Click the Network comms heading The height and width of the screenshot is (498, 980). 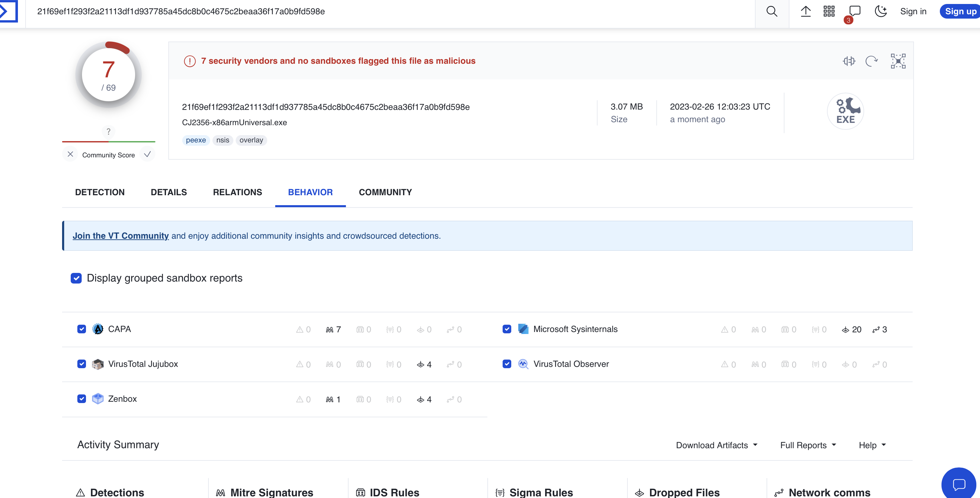[x=822, y=492]
